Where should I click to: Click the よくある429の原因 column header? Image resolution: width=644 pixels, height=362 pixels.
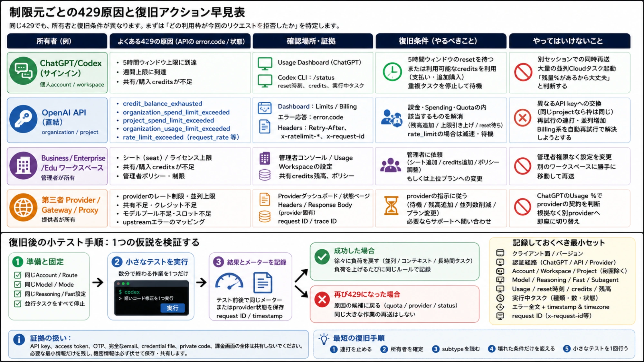pos(180,41)
